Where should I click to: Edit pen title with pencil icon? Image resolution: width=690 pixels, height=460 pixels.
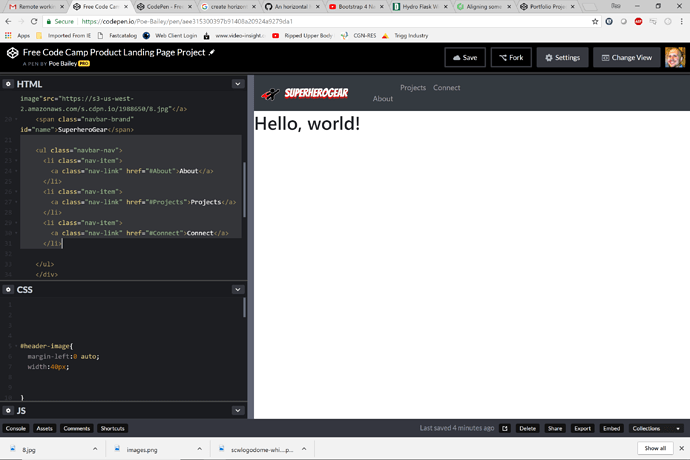pos(212,52)
